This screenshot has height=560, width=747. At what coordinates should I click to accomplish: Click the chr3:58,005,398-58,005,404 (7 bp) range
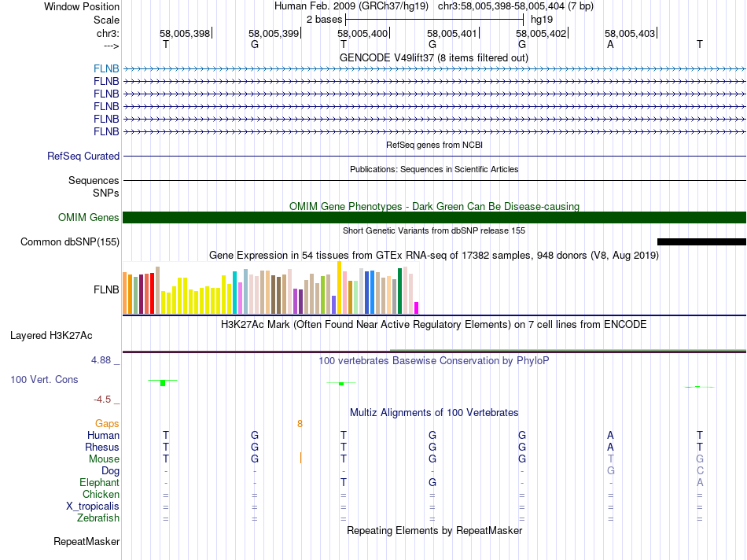[516, 6]
